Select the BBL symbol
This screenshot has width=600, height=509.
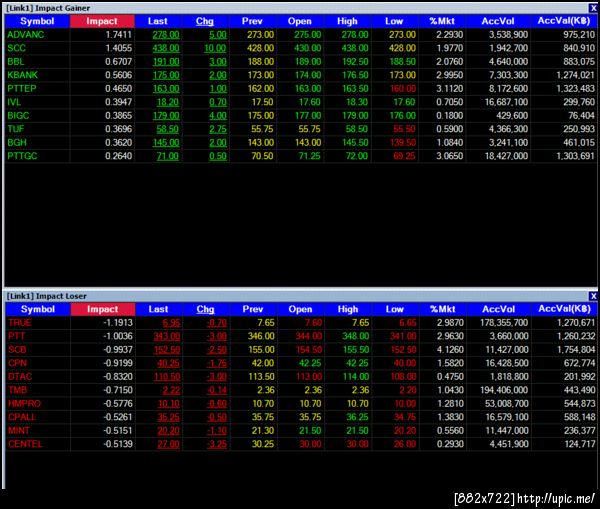click(16, 62)
